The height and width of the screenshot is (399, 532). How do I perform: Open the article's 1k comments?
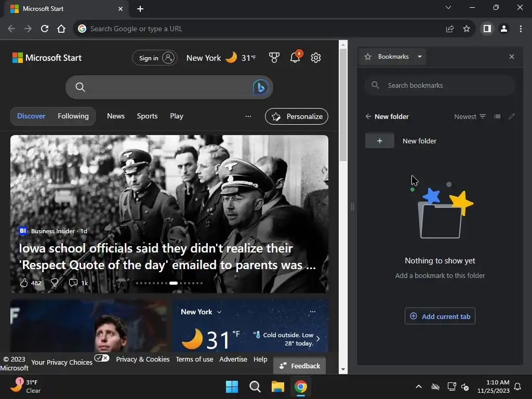coord(78,283)
